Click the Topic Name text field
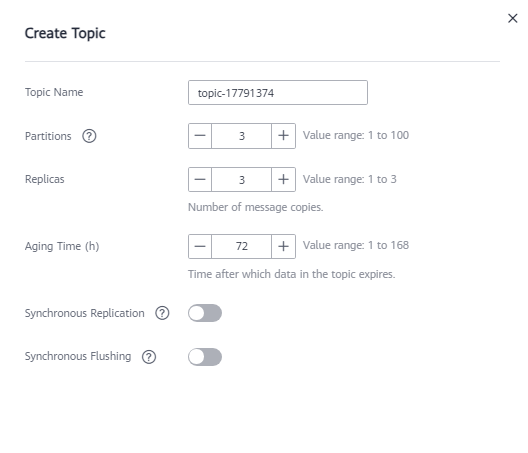Viewport: 528px width, 453px height. 278,93
